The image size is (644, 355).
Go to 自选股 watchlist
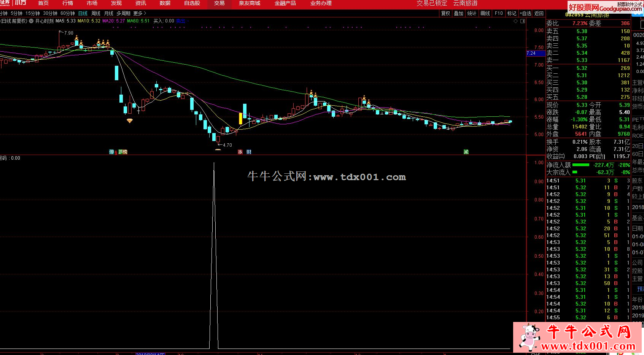(x=192, y=3)
